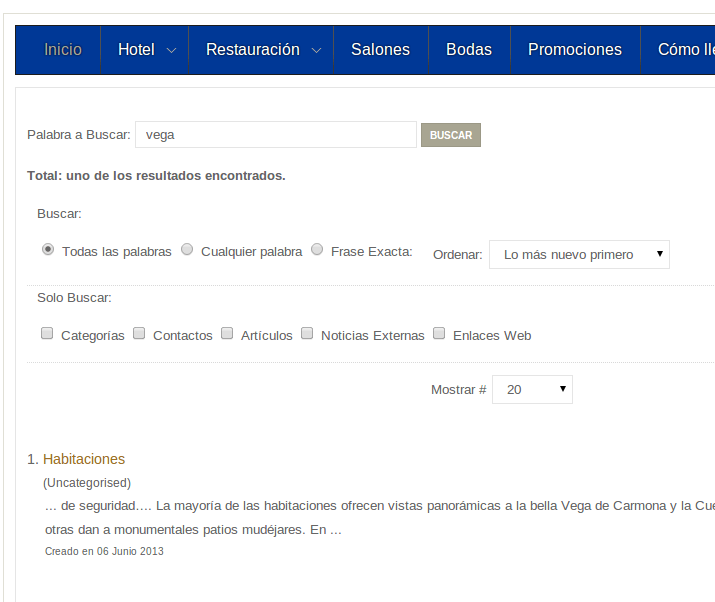Click the Total: uno de los resultados text
The image size is (715, 602).
click(156, 176)
